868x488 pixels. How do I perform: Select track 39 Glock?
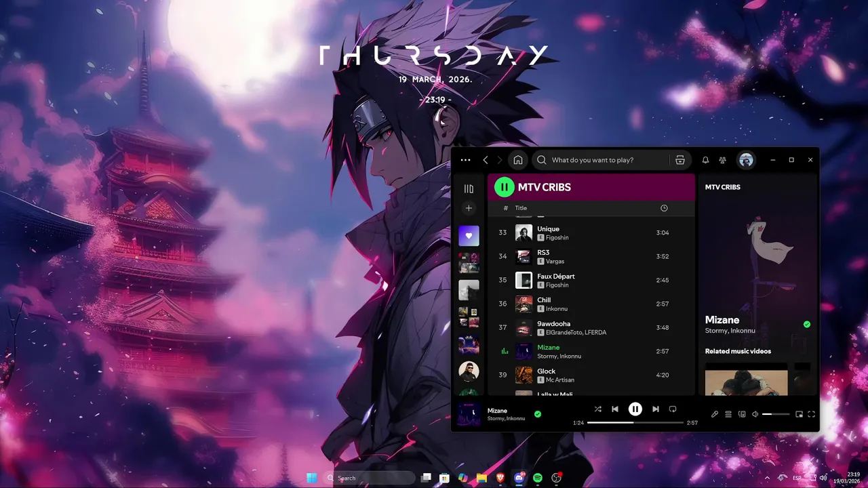click(591, 375)
